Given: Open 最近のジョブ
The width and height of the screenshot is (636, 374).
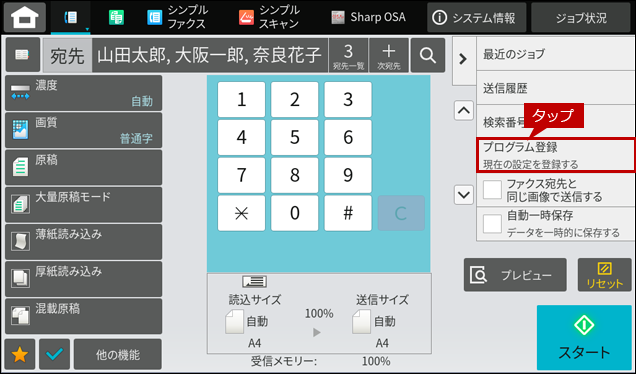Looking at the screenshot, I should point(556,54).
